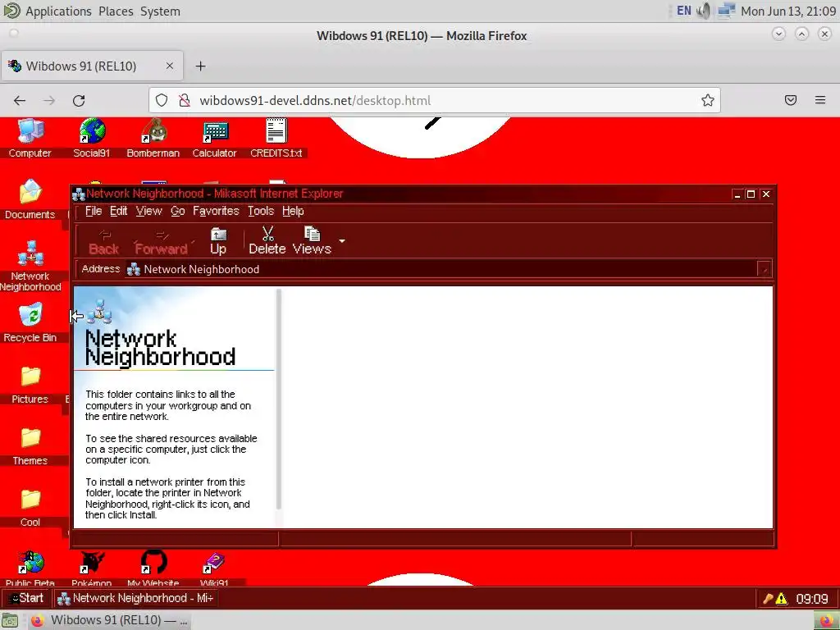Open the CREDITS.txt file icon
The height and width of the screenshot is (630, 840).
(x=276, y=138)
